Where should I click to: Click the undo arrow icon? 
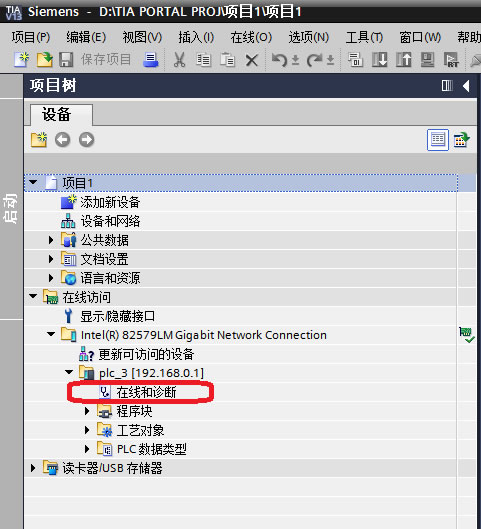(279, 60)
